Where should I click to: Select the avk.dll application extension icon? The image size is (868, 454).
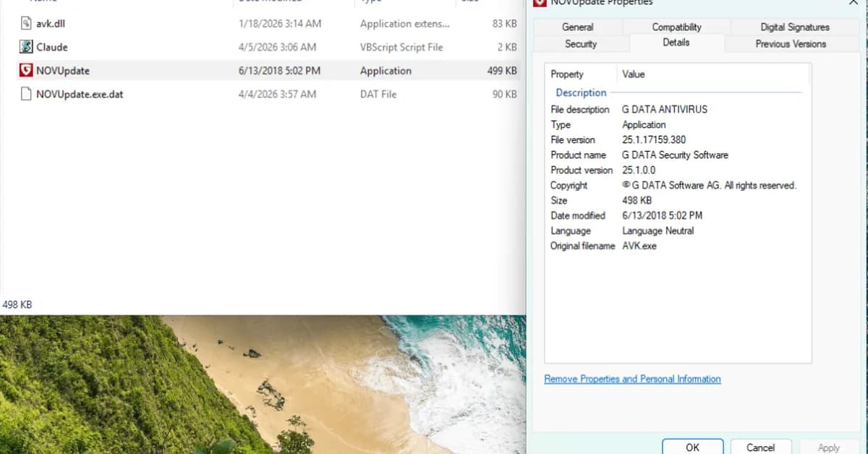[x=25, y=23]
